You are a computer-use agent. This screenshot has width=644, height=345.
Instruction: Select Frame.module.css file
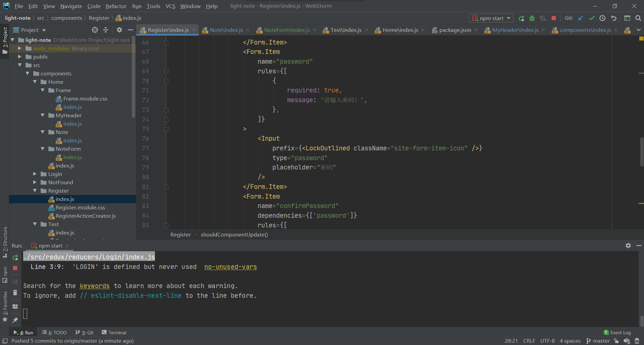click(x=85, y=99)
